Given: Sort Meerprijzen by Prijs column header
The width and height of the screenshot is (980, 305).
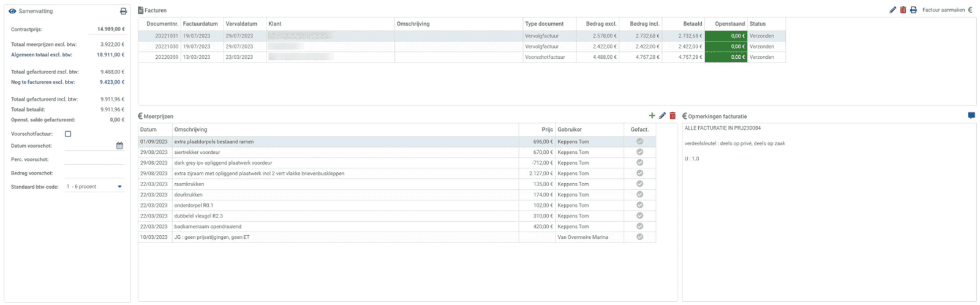Looking at the screenshot, I should (546, 130).
